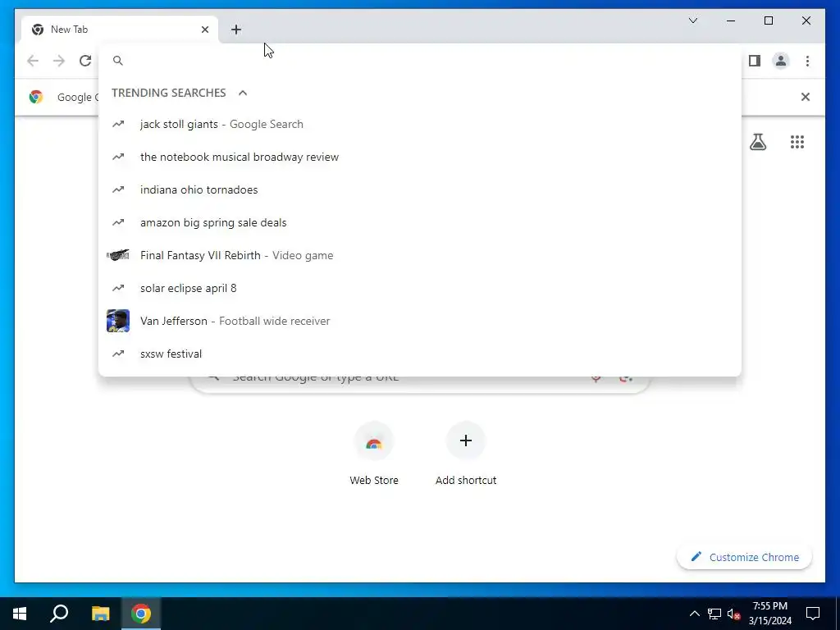Open Chrome's three-dot menu
The height and width of the screenshot is (630, 840).
807,61
